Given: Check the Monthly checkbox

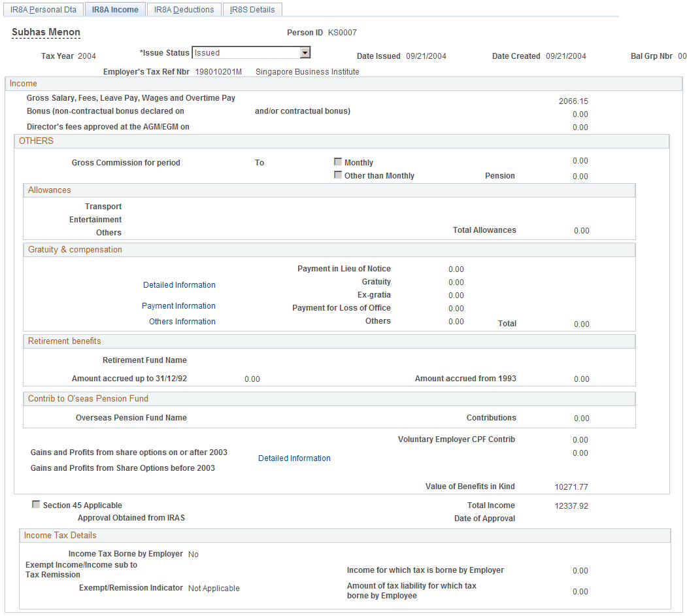Looking at the screenshot, I should 338,162.
